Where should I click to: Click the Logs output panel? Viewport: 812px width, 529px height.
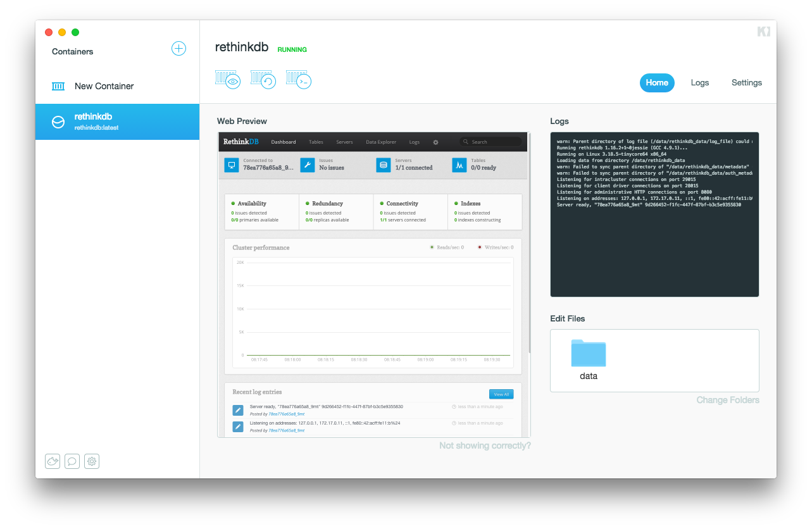[654, 215]
